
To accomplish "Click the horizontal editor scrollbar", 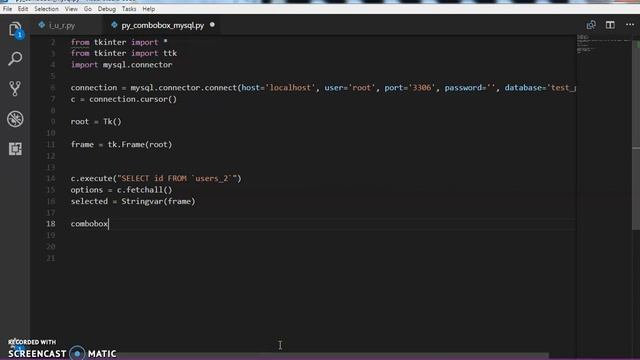I will tap(331, 356).
